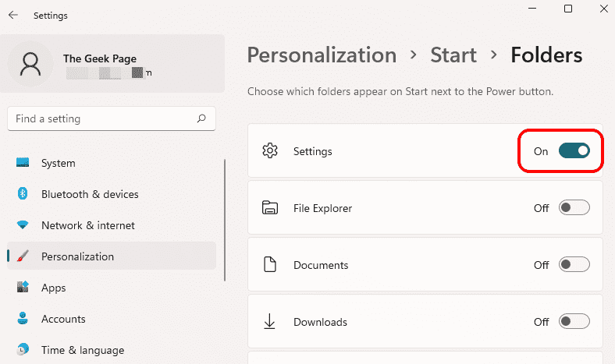Click the sidebar vertical scrollbar
615x364 pixels.
225,220
